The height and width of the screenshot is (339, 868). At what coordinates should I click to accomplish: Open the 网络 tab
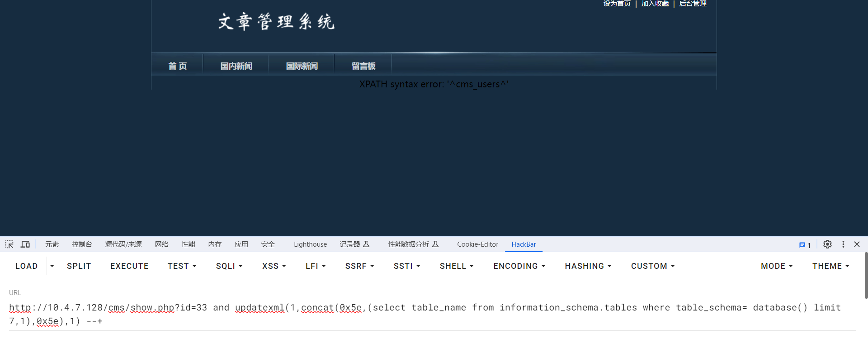pyautogui.click(x=162, y=244)
